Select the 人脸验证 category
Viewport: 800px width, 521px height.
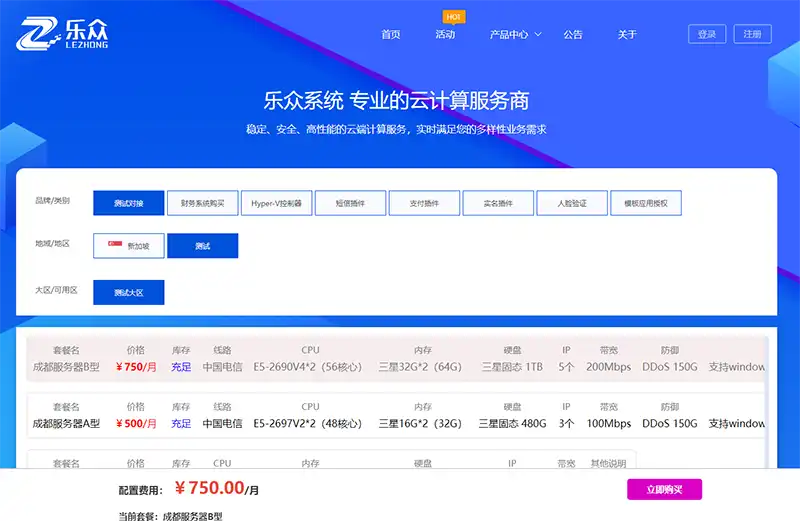[572, 203]
